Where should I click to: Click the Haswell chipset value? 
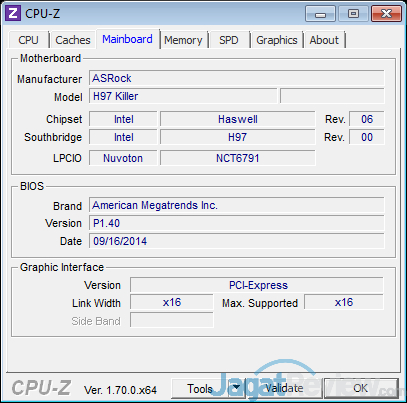[238, 119]
